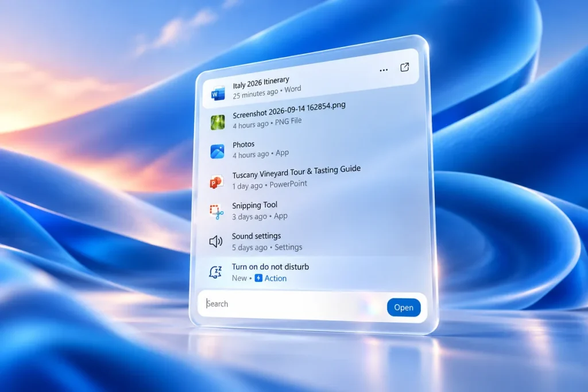Viewport: 588px width, 392px height.
Task: Select the Photos title text
Action: (x=243, y=145)
